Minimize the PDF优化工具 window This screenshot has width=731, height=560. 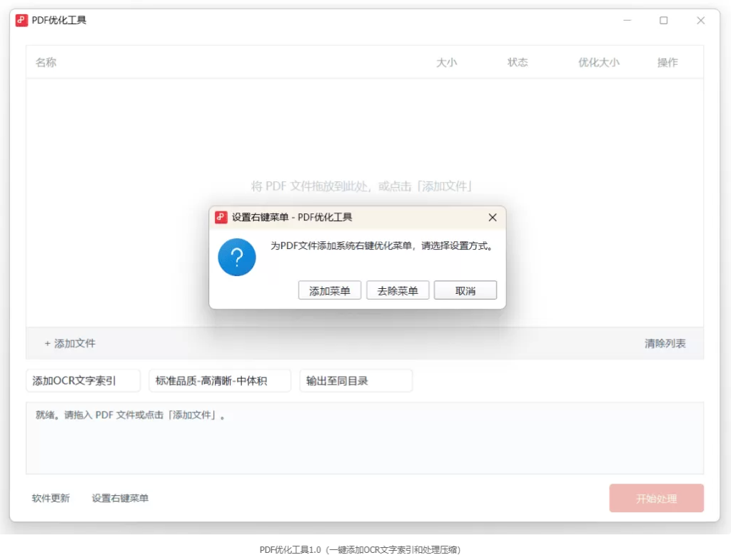[627, 21]
